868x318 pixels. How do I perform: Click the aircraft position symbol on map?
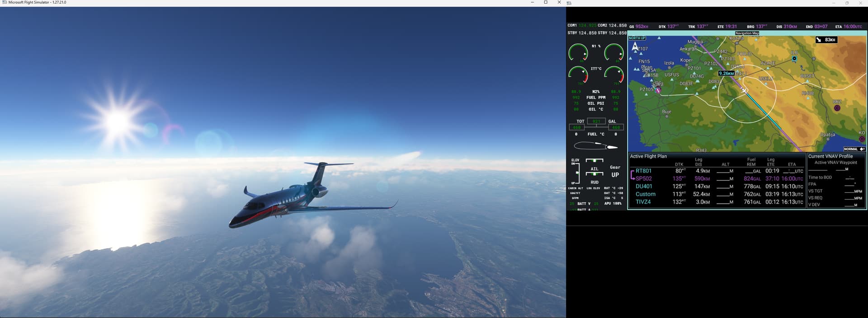744,90
